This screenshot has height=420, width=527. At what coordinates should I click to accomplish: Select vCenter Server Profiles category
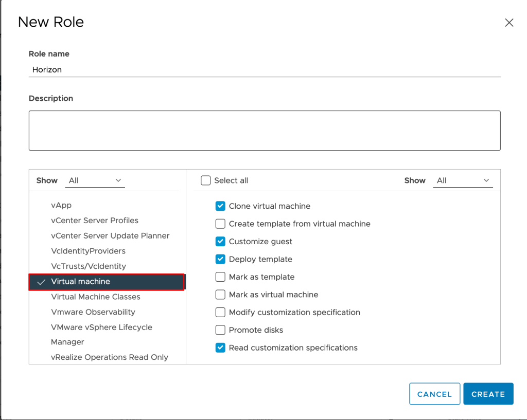(95, 221)
